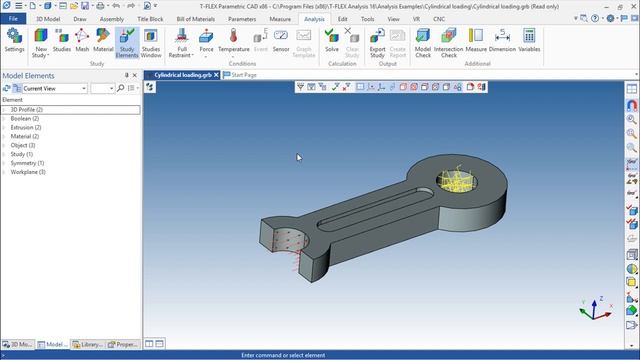Enable all selection filters (green check)
This screenshot has height=360, width=640.
tap(335, 87)
